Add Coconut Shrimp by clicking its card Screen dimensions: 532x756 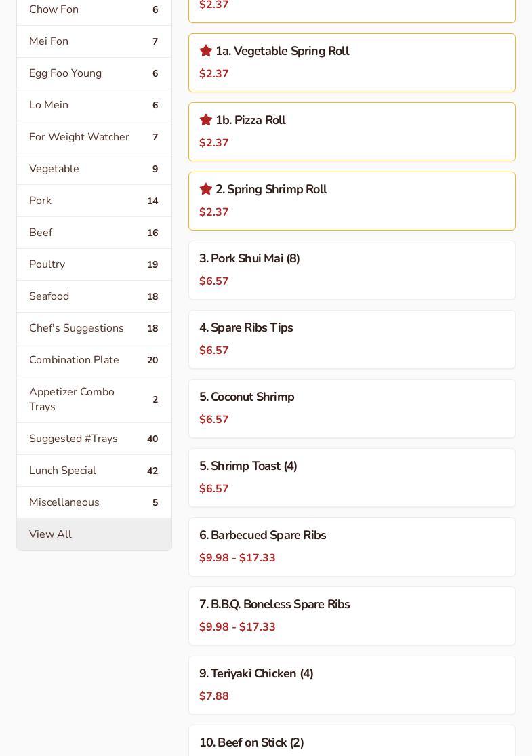pos(352,408)
